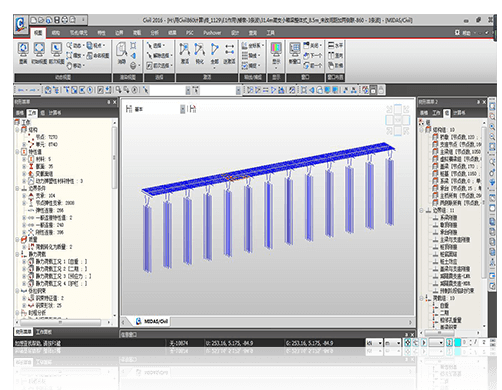The image size is (502, 390).
Task: Collapse 结构组 in right group tree
Action: [x=421, y=130]
